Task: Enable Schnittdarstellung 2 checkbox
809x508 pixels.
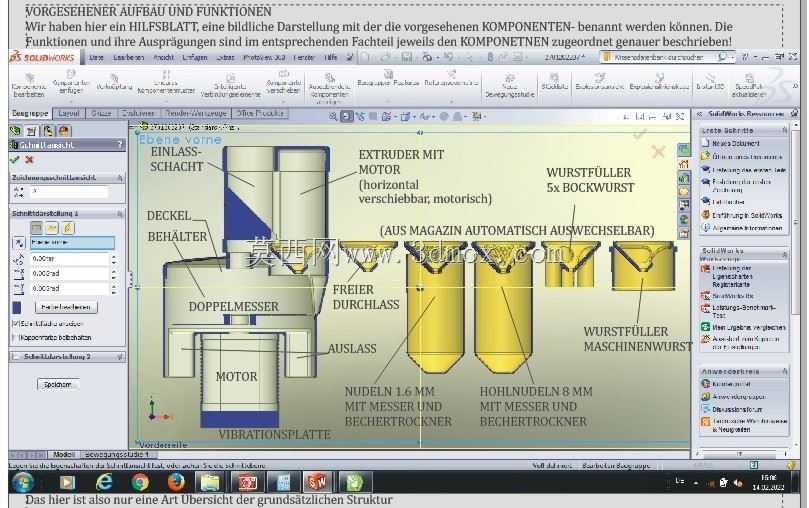Action: coord(16,356)
